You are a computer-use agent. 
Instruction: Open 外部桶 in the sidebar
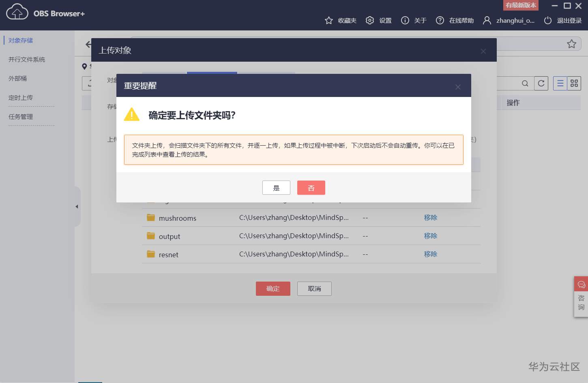17,79
